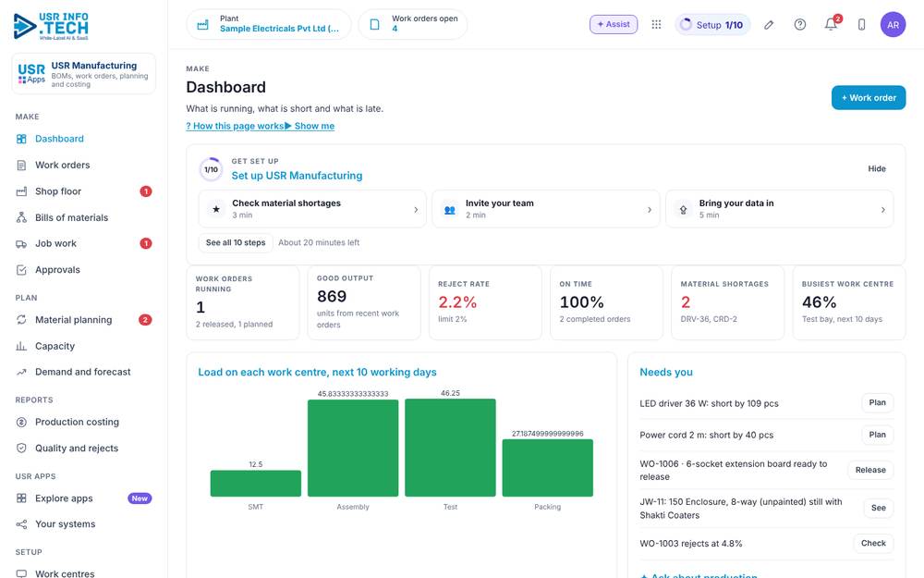Hide the Get set up panel
Viewport: 924px width, 578px height.
coord(877,168)
